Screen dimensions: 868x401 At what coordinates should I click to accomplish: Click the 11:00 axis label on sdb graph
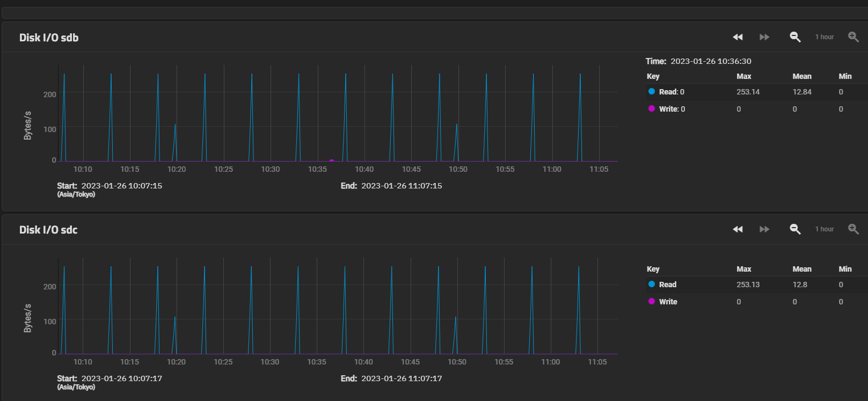point(552,169)
